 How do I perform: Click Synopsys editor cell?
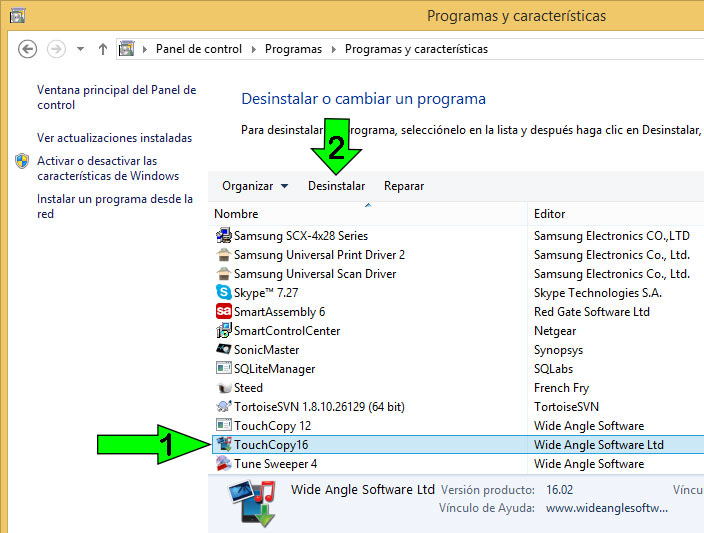click(x=558, y=350)
